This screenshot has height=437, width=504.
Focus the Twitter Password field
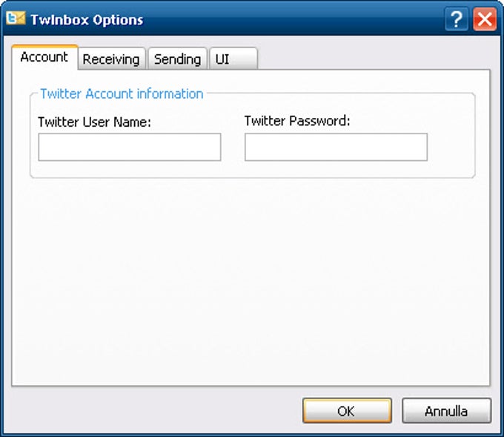pos(336,147)
